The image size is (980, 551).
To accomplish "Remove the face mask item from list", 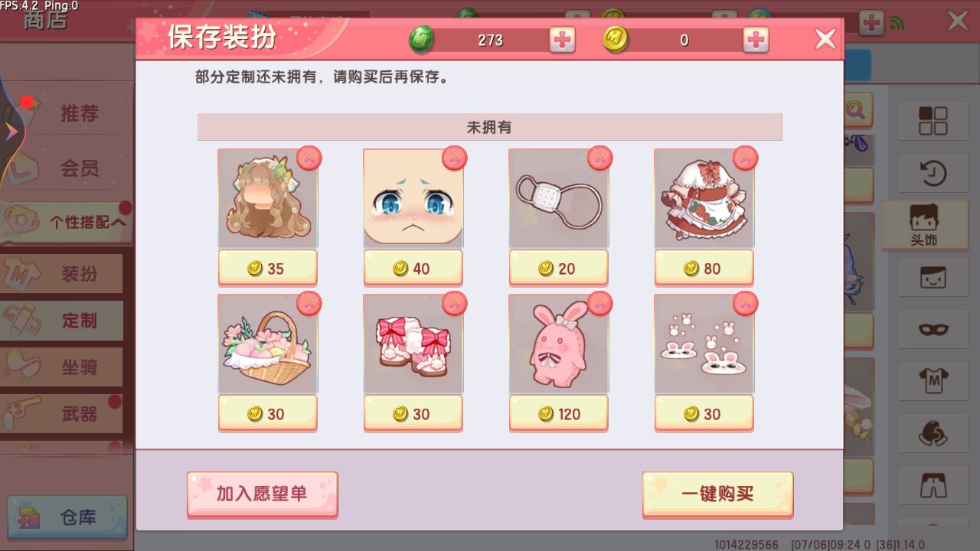I will pyautogui.click(x=600, y=158).
